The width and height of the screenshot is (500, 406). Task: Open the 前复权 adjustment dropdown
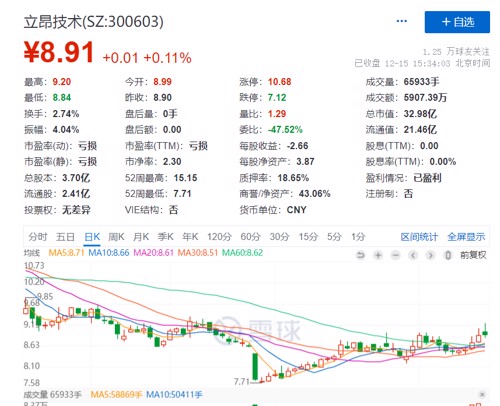(x=473, y=255)
